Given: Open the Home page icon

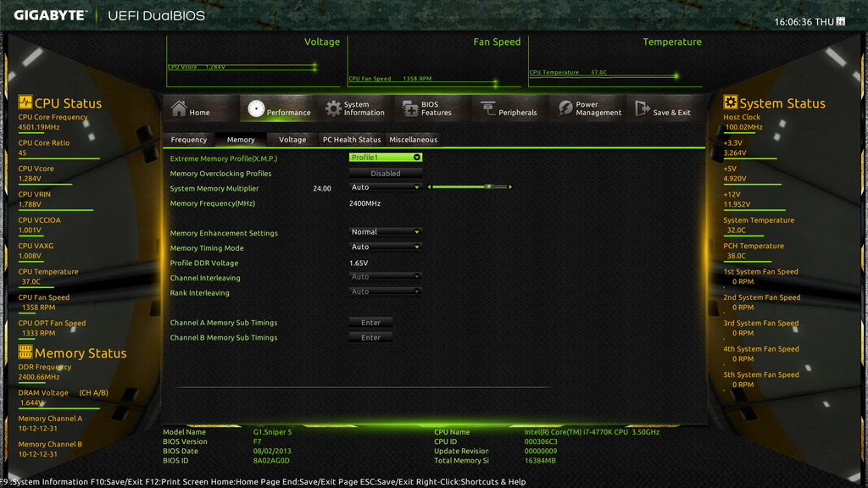Looking at the screenshot, I should tap(179, 108).
